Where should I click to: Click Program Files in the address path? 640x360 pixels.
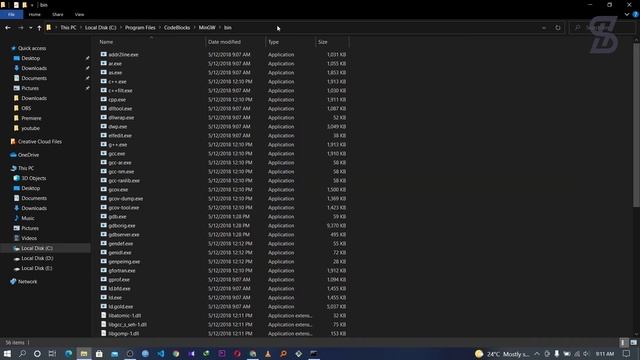coord(140,28)
